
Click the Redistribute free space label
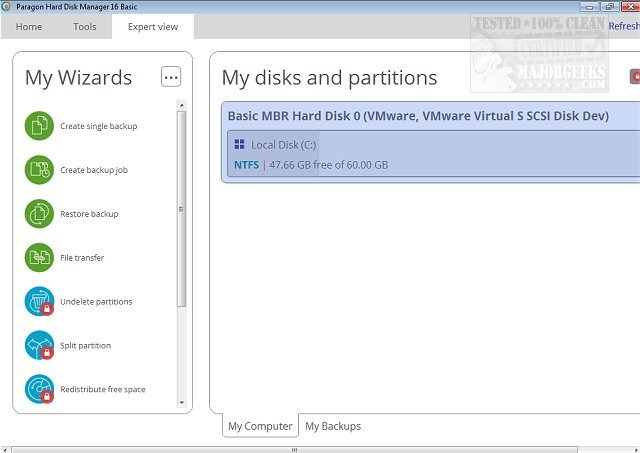tap(102, 389)
